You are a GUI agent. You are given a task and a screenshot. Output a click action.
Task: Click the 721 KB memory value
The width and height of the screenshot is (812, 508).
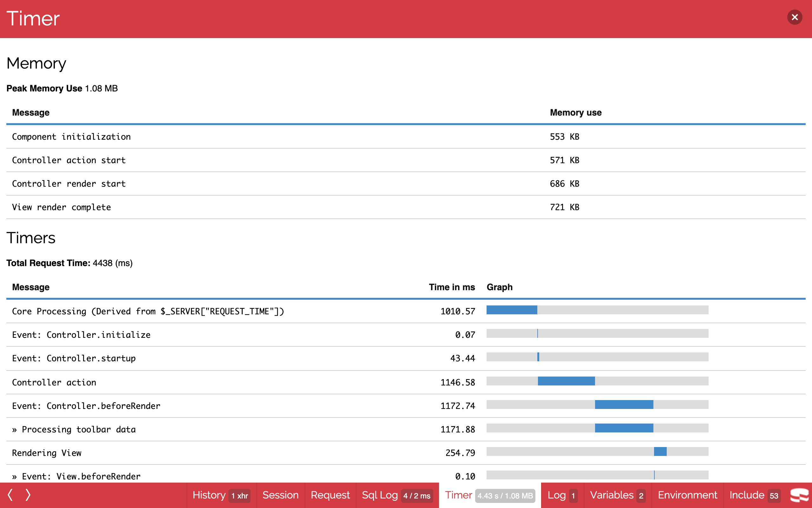point(565,207)
